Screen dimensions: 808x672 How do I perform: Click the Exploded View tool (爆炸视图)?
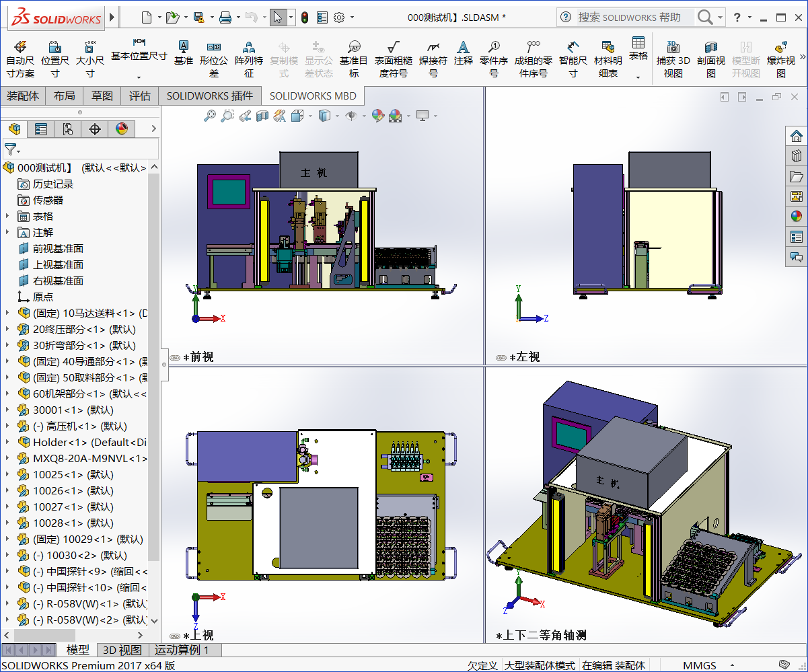click(781, 59)
